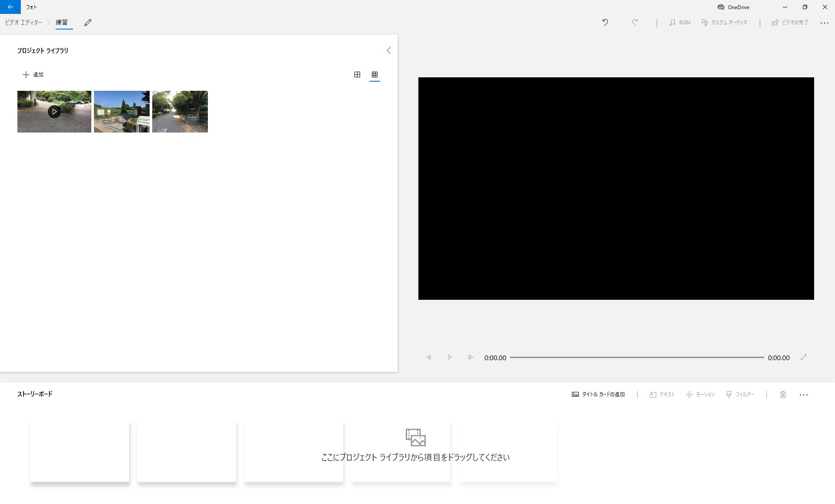Click タイトル カードの追加 in storyboard

click(x=598, y=395)
